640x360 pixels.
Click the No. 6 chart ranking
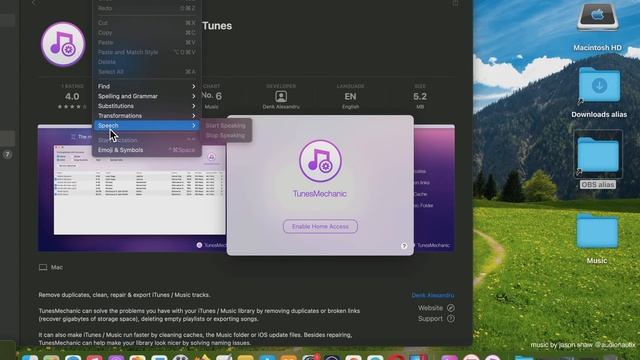coord(211,96)
